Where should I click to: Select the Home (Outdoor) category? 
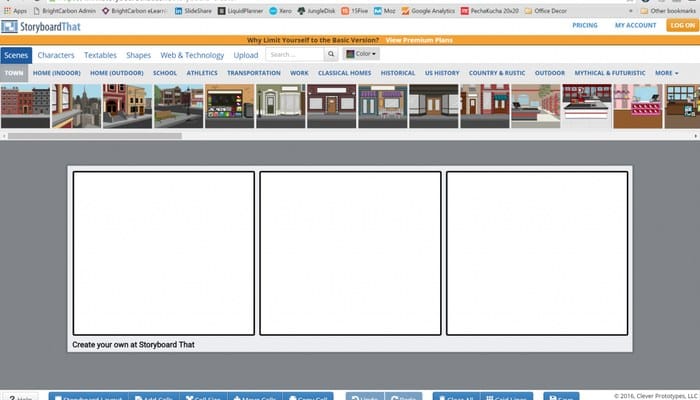[x=117, y=73]
